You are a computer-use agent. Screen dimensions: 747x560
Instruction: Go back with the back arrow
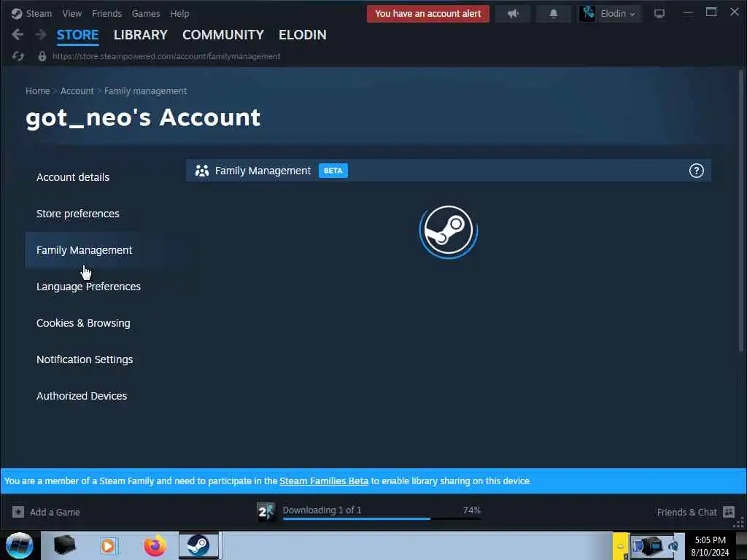(x=18, y=34)
